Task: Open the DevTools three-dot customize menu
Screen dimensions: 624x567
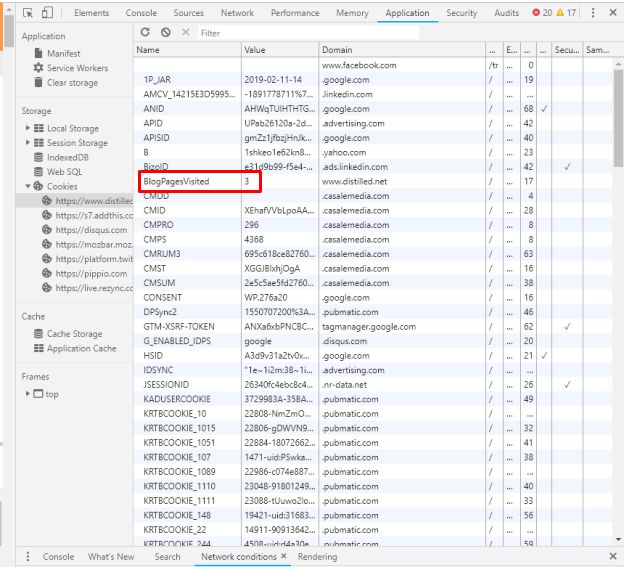Action: click(593, 13)
